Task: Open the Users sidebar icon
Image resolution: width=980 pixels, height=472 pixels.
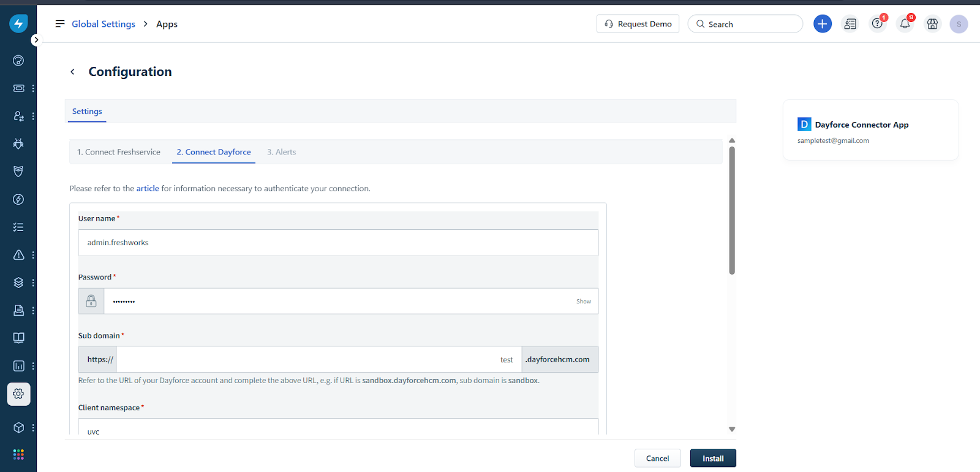Action: (x=18, y=116)
